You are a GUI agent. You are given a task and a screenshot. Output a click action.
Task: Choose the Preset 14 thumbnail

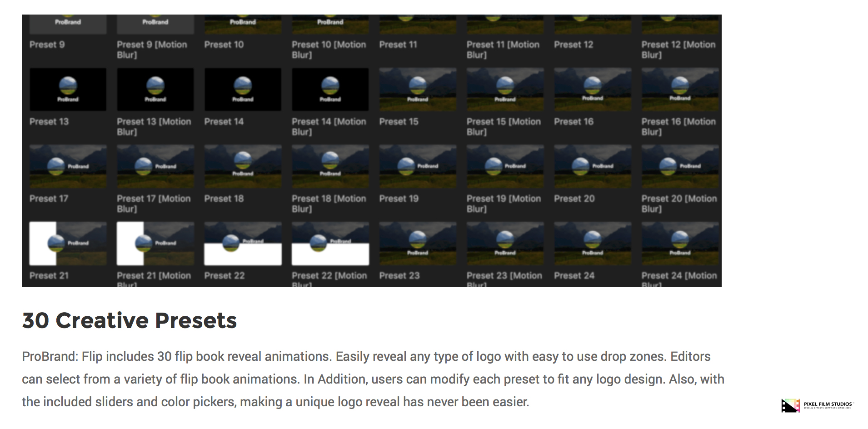click(x=243, y=90)
